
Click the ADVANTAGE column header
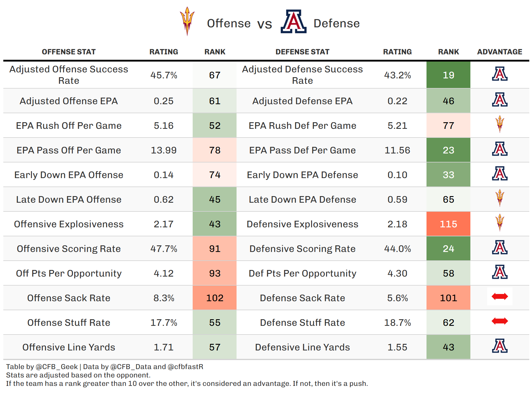coord(500,52)
